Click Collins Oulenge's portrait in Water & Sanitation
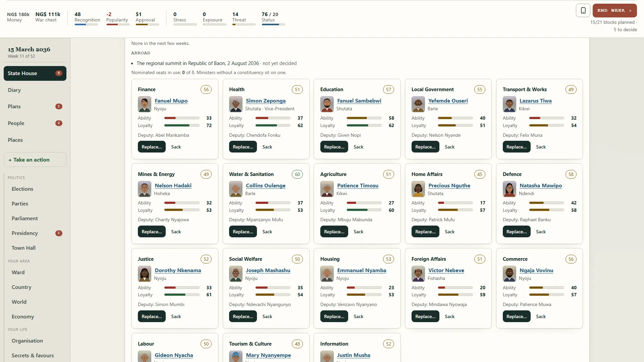Image resolution: width=644 pixels, height=362 pixels. tap(236, 189)
